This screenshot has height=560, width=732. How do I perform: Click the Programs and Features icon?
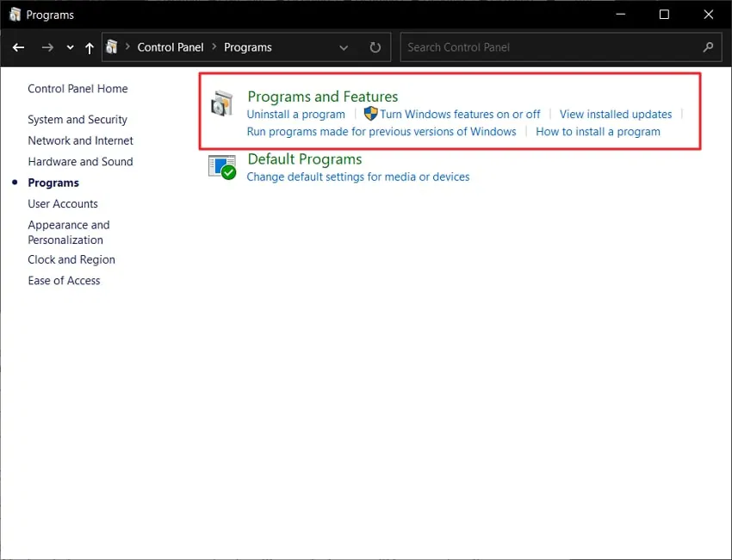point(221,103)
